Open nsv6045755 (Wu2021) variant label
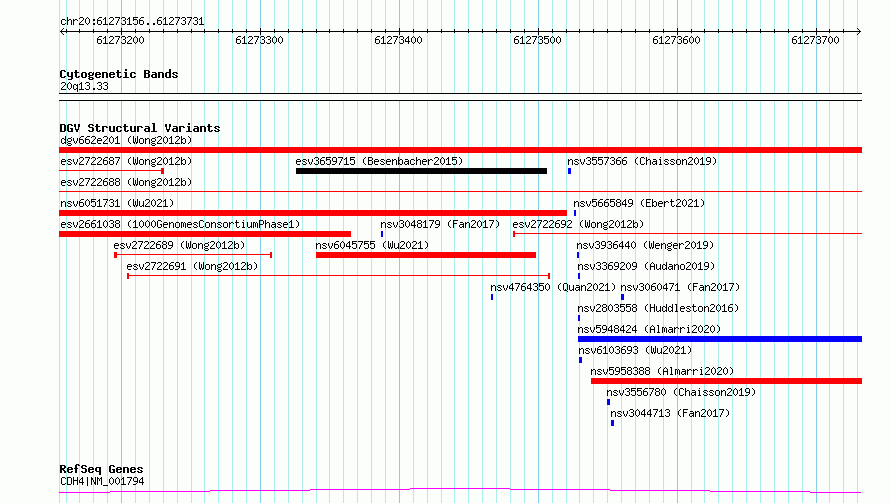 point(372,245)
